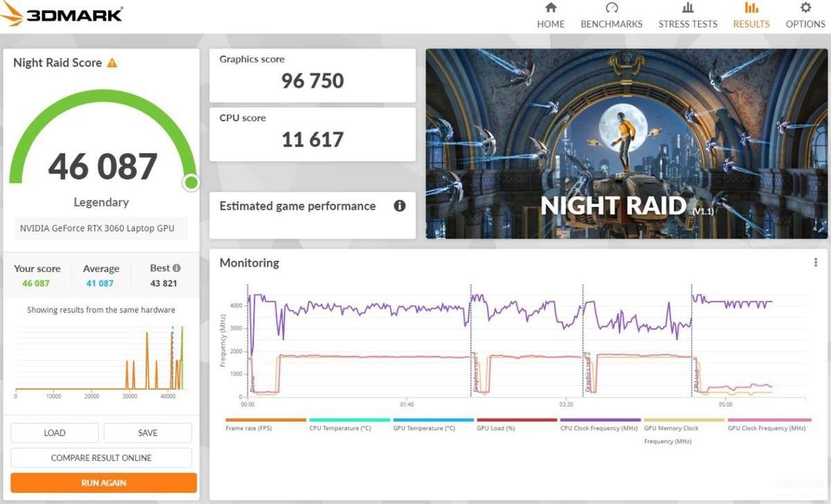Viewport: 831px width, 504px height.
Task: Click the green score gauge indicator dot
Action: [x=191, y=183]
